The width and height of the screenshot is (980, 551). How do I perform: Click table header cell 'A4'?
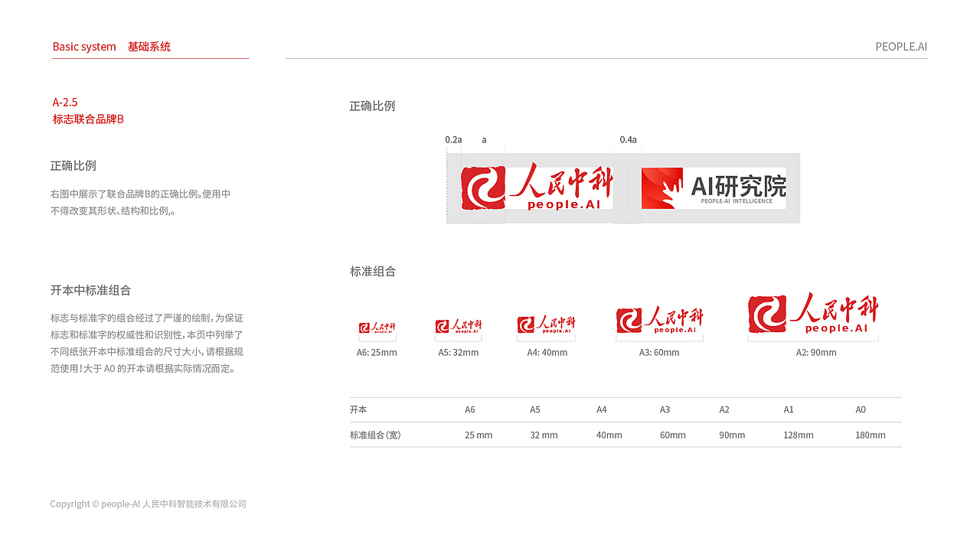coord(602,410)
